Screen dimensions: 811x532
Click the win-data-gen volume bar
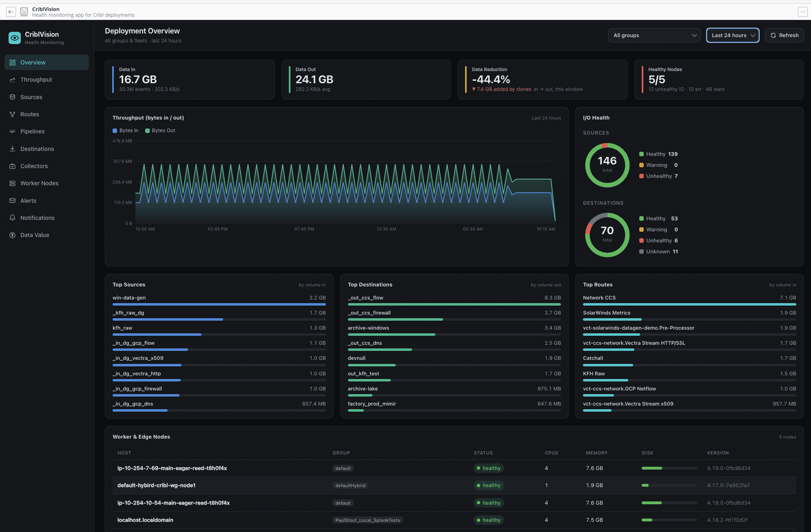point(219,304)
